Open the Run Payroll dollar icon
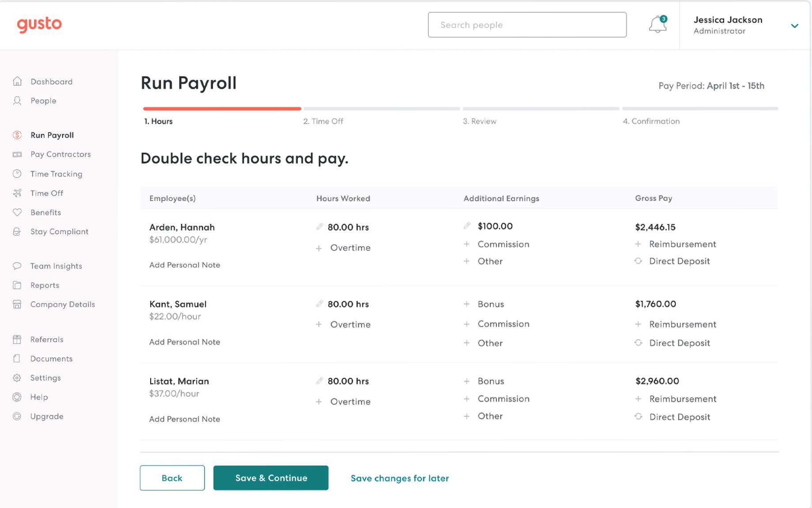Image resolution: width=812 pixels, height=508 pixels. [x=17, y=135]
